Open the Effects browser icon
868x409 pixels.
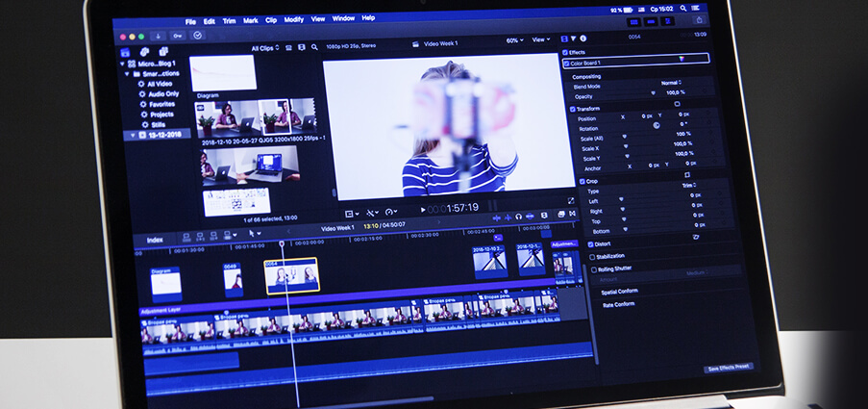[560, 214]
